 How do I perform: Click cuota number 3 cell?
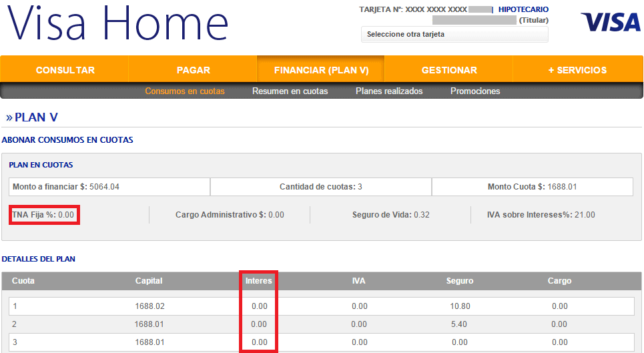[x=15, y=342]
